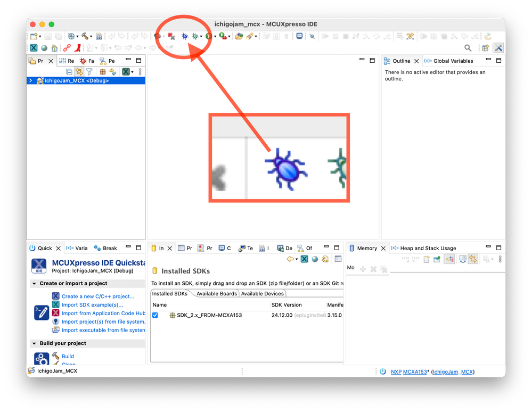Image resolution: width=532 pixels, height=412 pixels.
Task: Click the blue monitor console icon in toolbar
Action: pyautogui.click(x=299, y=36)
